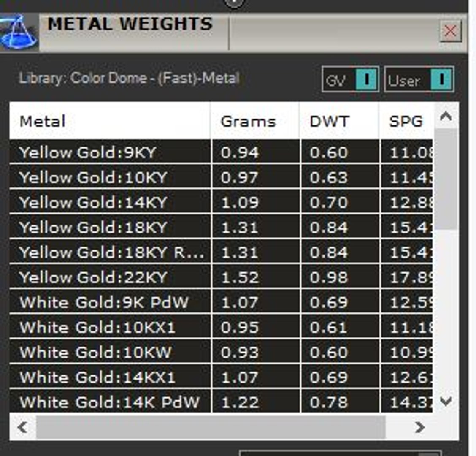This screenshot has height=456, width=476.
Task: Click the horizontal scrollbar thumb
Action: pyautogui.click(x=211, y=427)
